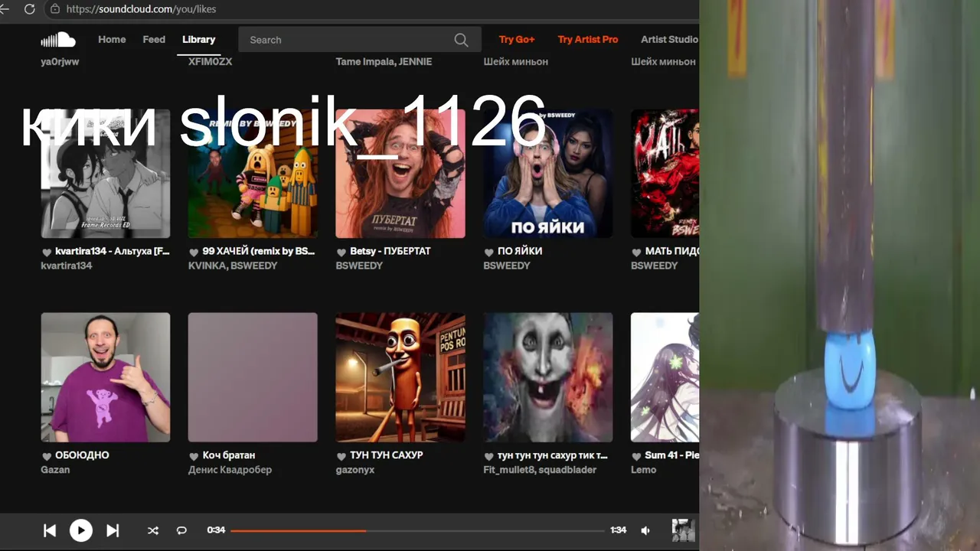Screen dimensions: 980x551
Task: Open Try Artist Pro offer
Action: tap(588, 40)
